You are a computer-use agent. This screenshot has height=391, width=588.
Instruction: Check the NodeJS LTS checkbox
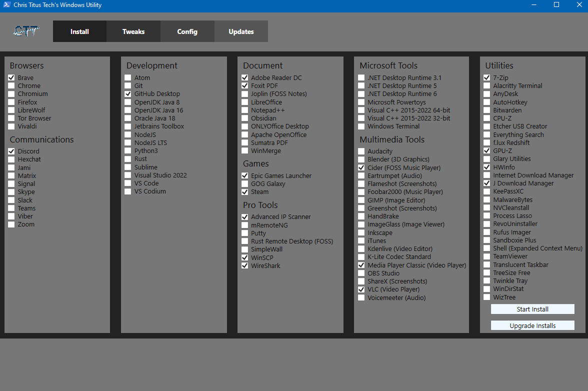pos(128,142)
